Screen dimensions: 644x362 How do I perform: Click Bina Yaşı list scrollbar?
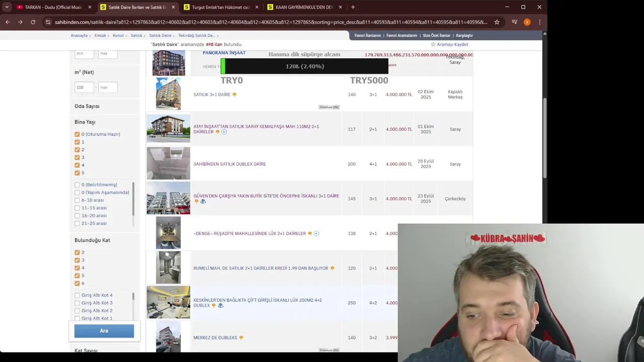(133, 198)
